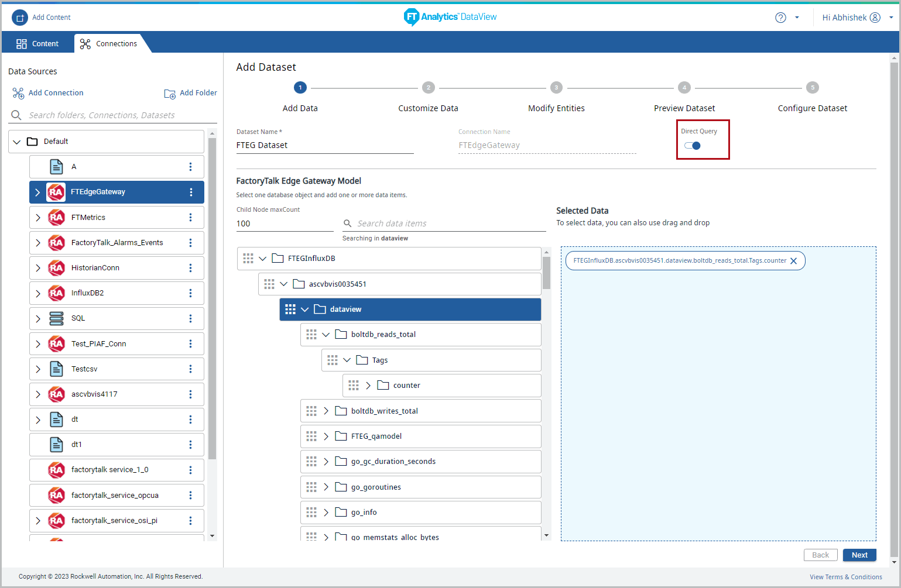
Task: Collapse the boltdb_reads_total folder
Action: click(x=326, y=335)
